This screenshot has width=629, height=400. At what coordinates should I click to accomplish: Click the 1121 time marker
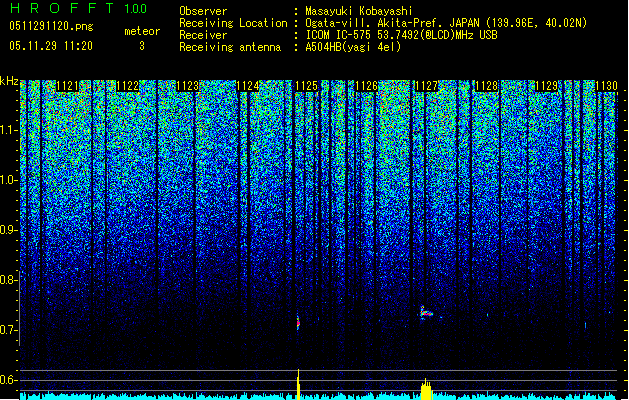[x=67, y=86]
